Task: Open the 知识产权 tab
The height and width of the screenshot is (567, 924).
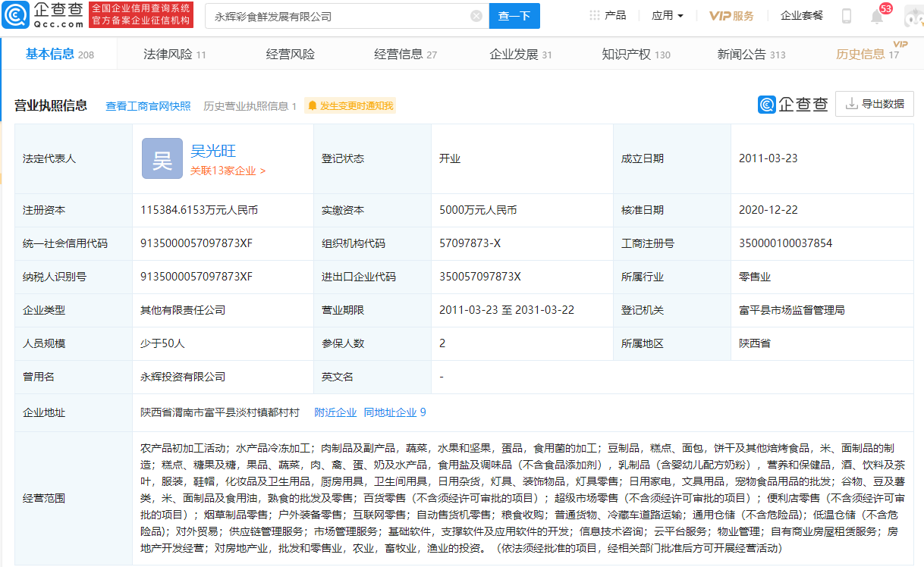Action: 636,55
